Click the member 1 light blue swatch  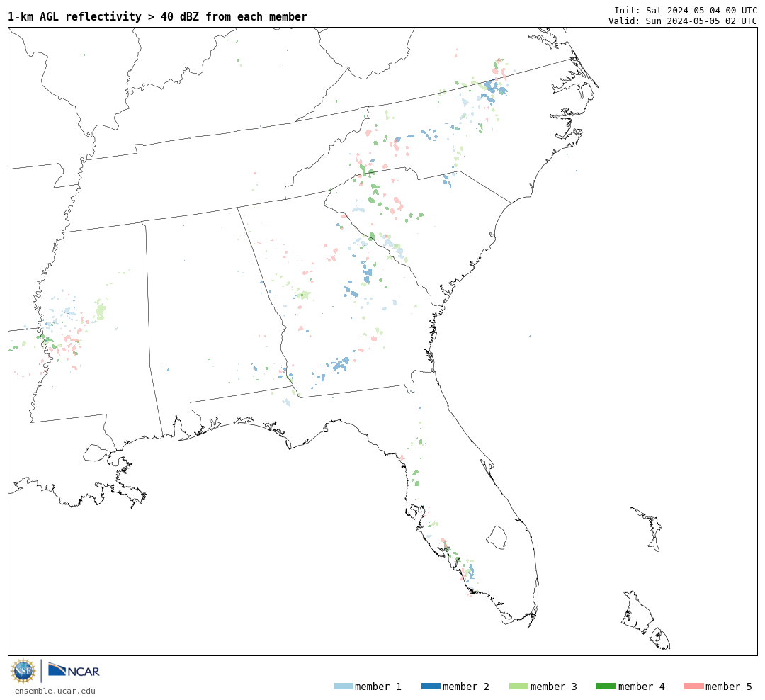343,687
